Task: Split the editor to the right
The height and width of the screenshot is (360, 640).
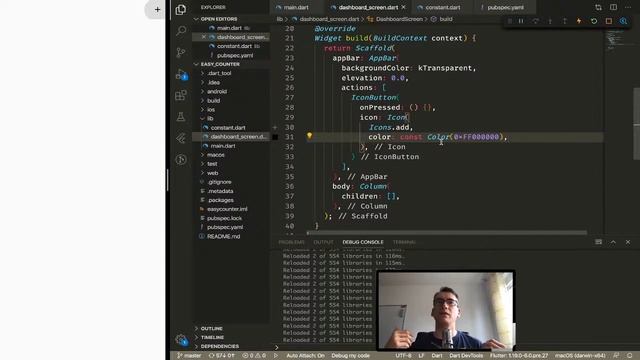Action: click(613, 7)
